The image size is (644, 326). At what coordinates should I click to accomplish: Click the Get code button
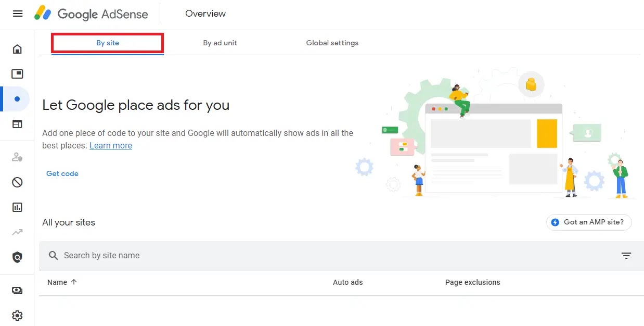click(62, 173)
